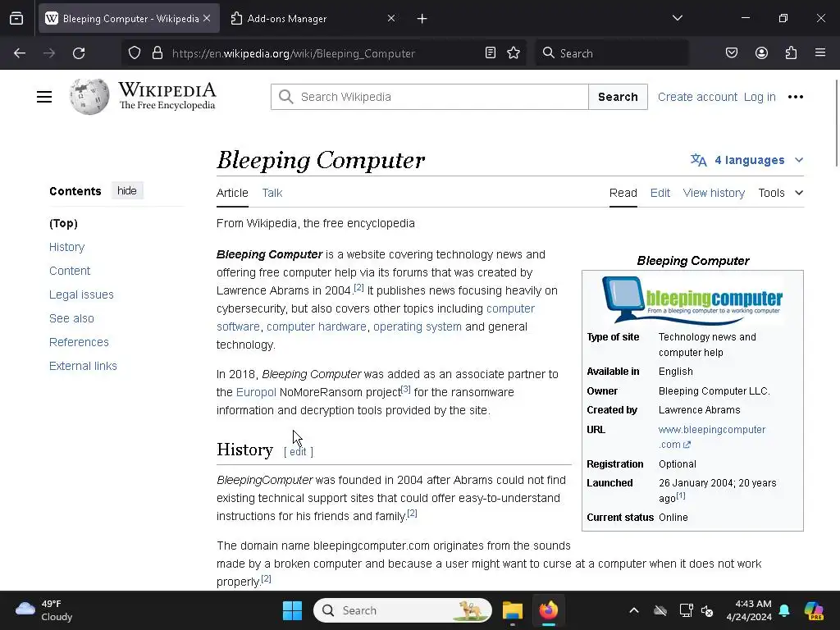Open the Tools dropdown menu
This screenshot has width=840, height=630.
pyautogui.click(x=781, y=193)
